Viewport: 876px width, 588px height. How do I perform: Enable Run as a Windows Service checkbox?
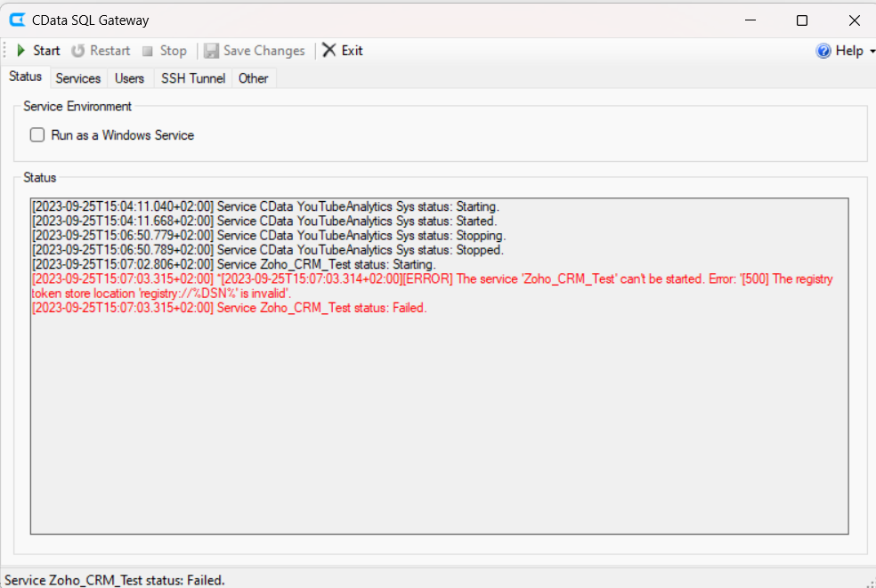click(37, 134)
